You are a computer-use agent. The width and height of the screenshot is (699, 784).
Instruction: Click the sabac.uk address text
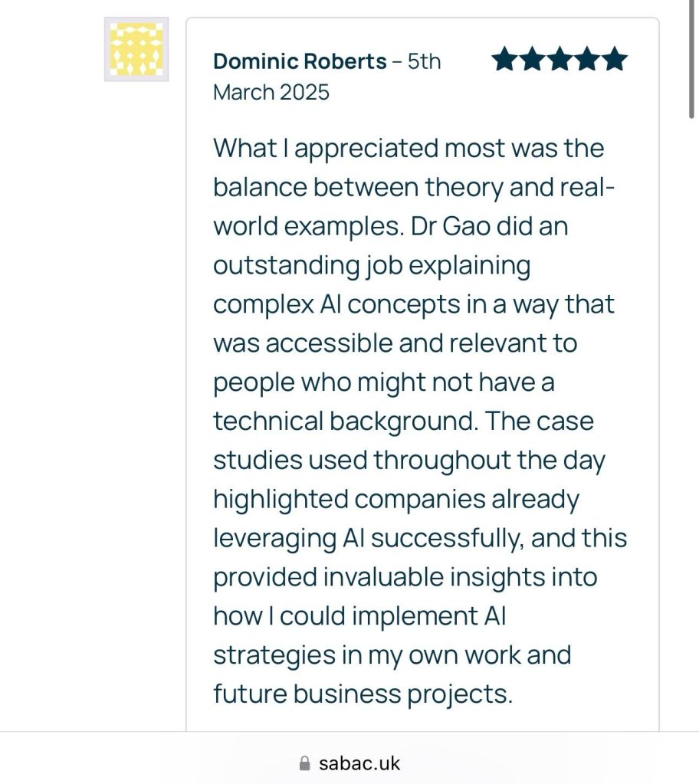tap(359, 763)
